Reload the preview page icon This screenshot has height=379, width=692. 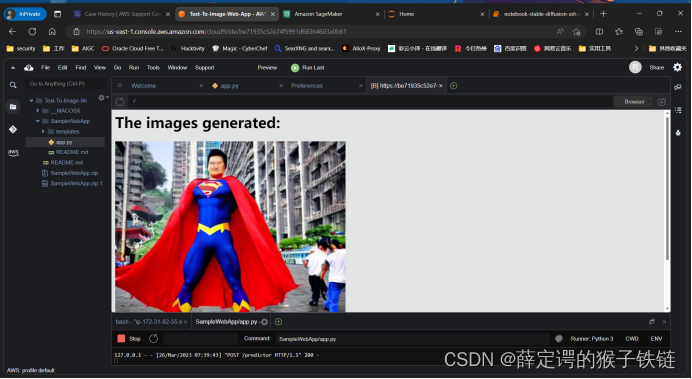click(x=120, y=102)
